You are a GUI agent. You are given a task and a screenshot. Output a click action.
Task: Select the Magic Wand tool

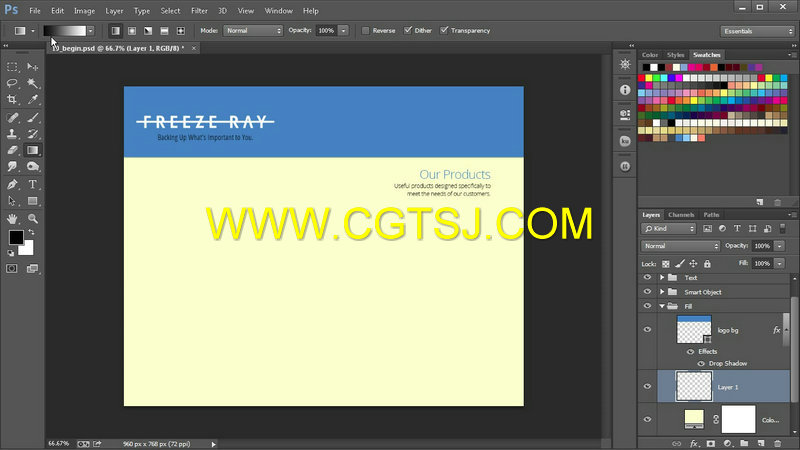coord(33,83)
